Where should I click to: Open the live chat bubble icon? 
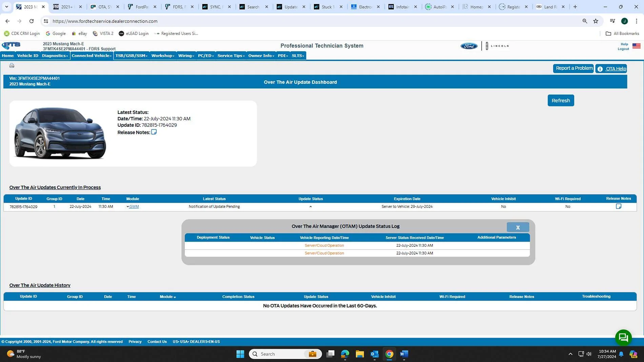623,337
